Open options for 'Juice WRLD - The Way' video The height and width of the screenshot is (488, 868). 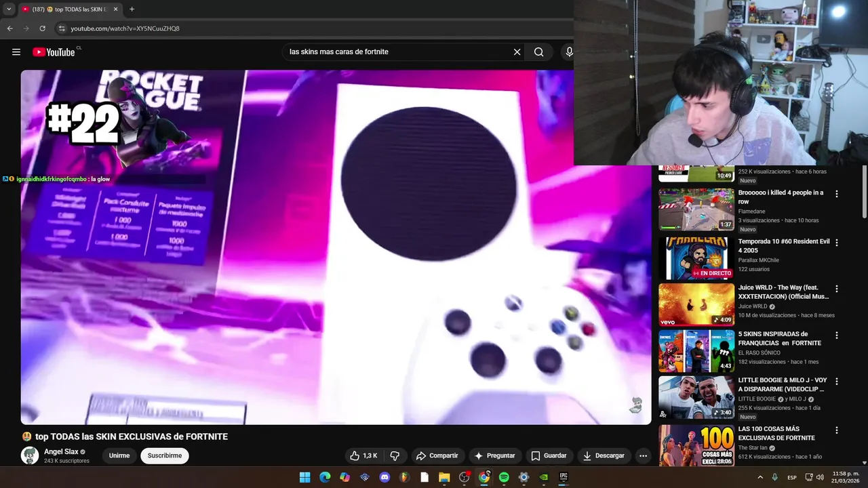(x=836, y=289)
